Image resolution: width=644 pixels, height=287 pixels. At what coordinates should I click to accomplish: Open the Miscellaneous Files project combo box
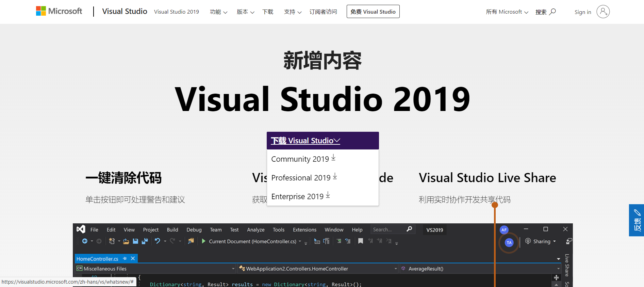pos(156,269)
